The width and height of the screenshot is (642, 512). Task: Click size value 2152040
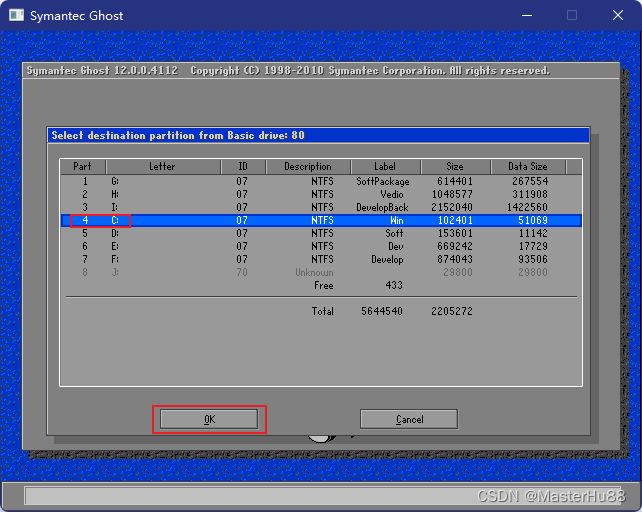pos(452,207)
